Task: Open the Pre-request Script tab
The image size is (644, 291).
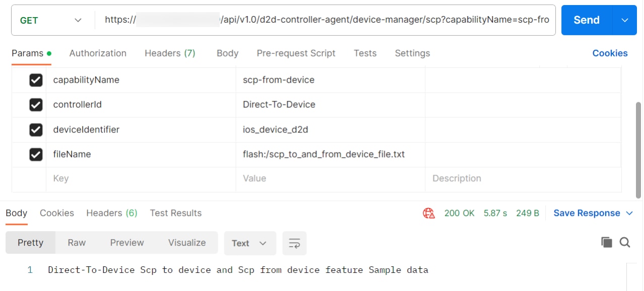Action: click(x=296, y=53)
